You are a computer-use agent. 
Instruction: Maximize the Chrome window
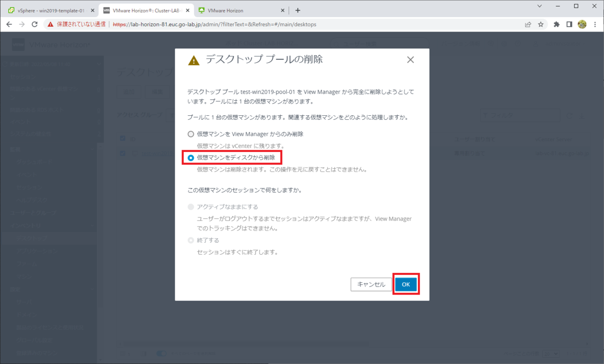(x=576, y=6)
